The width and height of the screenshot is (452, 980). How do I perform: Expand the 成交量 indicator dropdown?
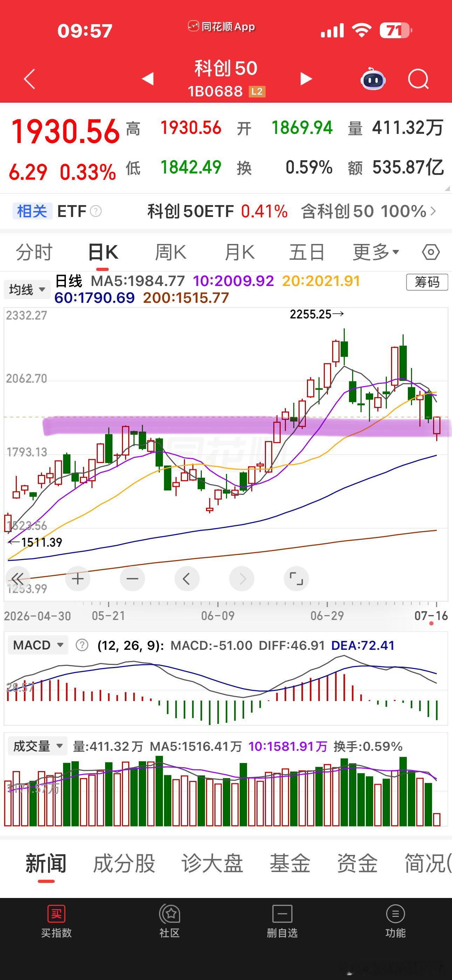tap(38, 747)
